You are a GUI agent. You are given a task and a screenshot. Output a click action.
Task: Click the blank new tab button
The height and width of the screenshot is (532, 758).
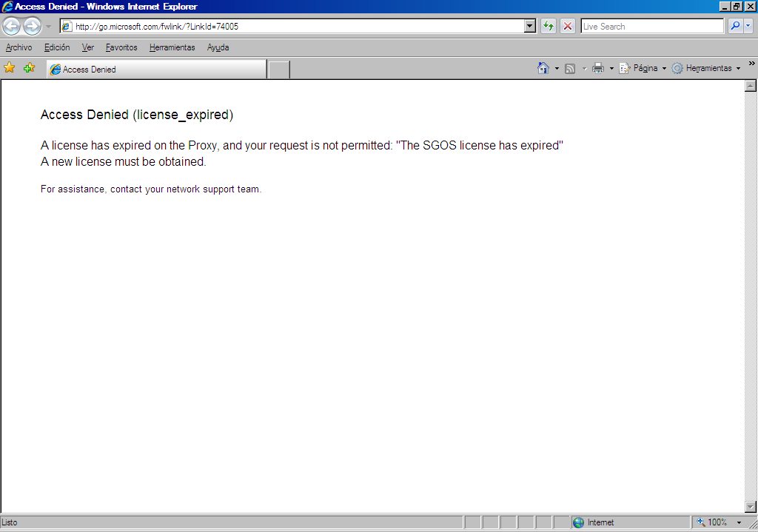tap(278, 70)
